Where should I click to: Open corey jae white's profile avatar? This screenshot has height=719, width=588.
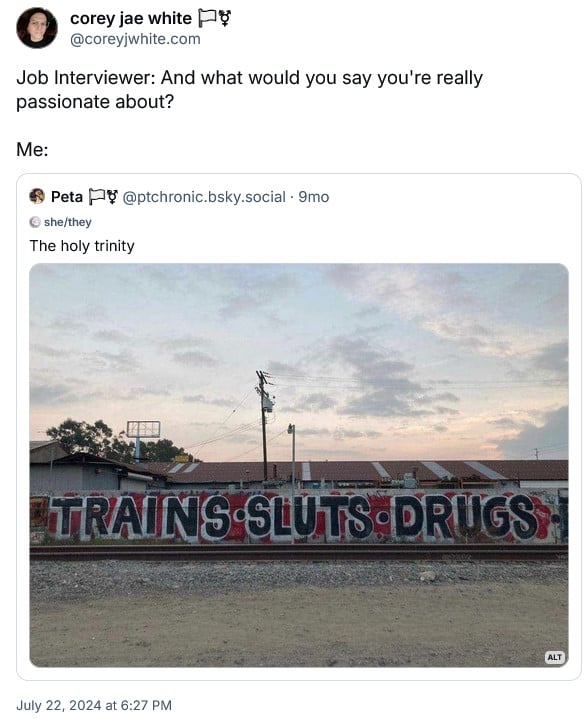point(37,28)
